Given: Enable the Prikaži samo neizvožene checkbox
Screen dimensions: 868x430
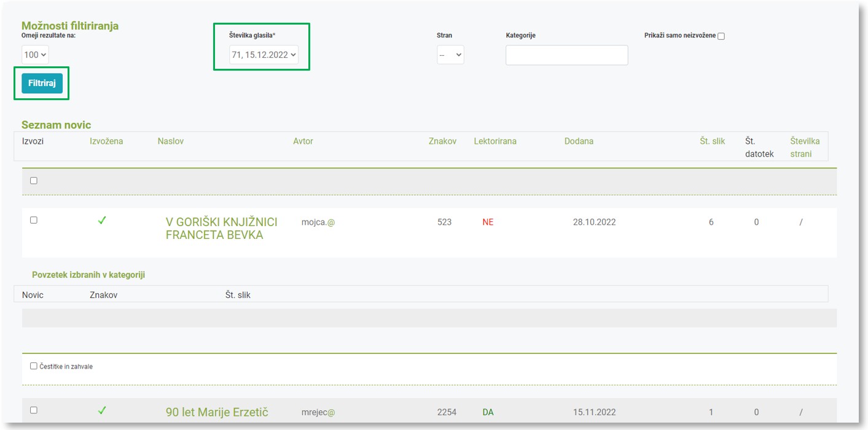Looking at the screenshot, I should pos(721,36).
